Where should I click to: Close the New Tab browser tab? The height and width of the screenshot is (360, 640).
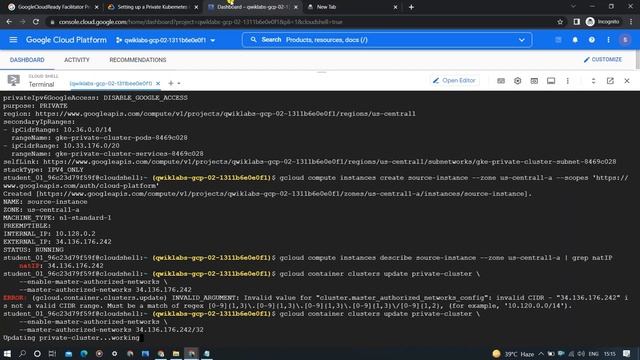point(395,7)
